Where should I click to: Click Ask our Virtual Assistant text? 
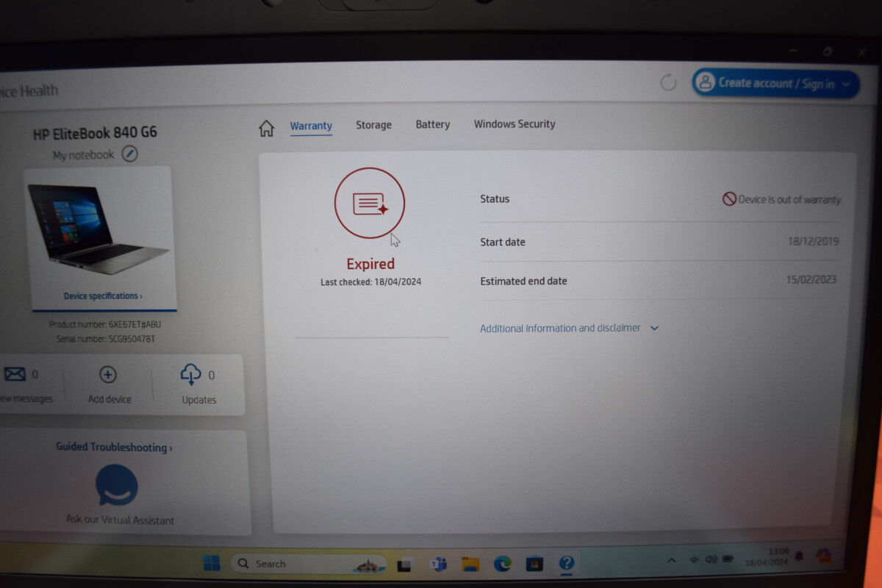(x=121, y=520)
